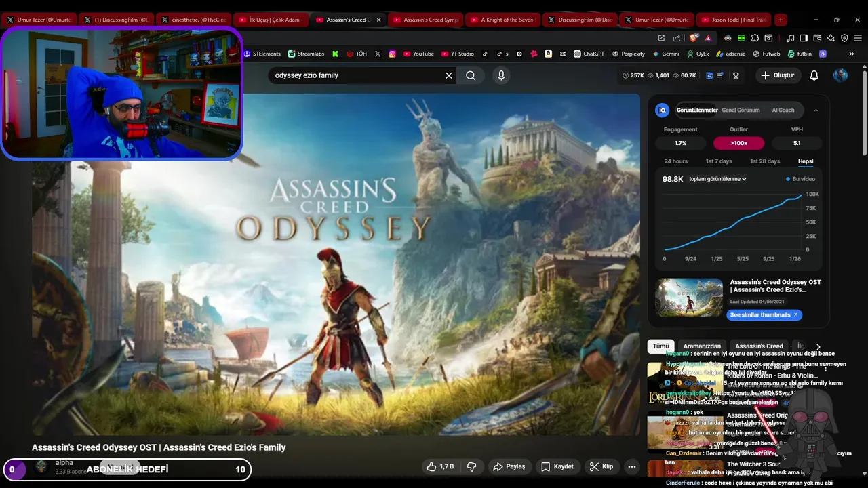
Task: Click the >100x Outlier badge
Action: (738, 143)
